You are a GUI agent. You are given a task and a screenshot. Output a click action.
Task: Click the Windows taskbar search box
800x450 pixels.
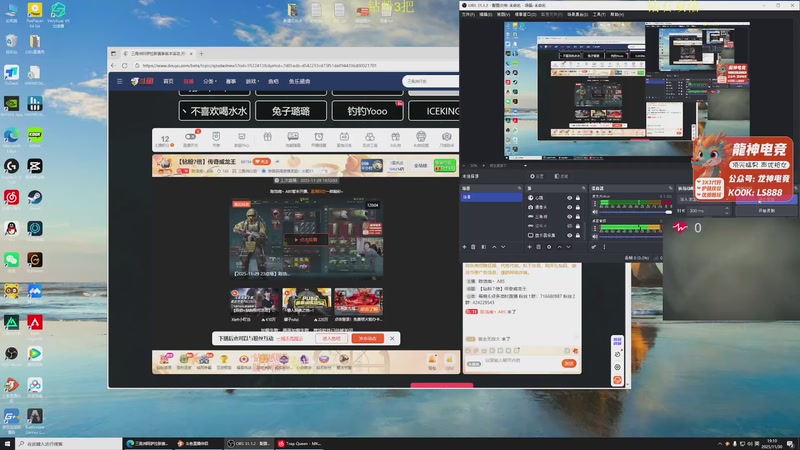tap(69, 444)
